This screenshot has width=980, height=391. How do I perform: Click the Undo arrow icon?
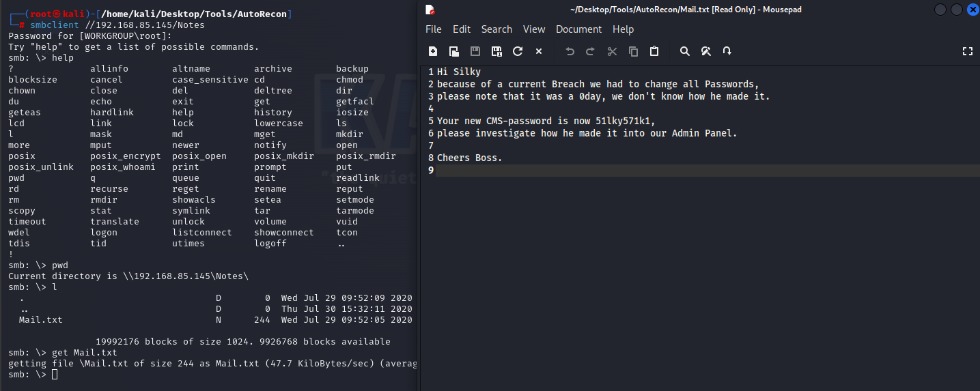pyautogui.click(x=570, y=51)
